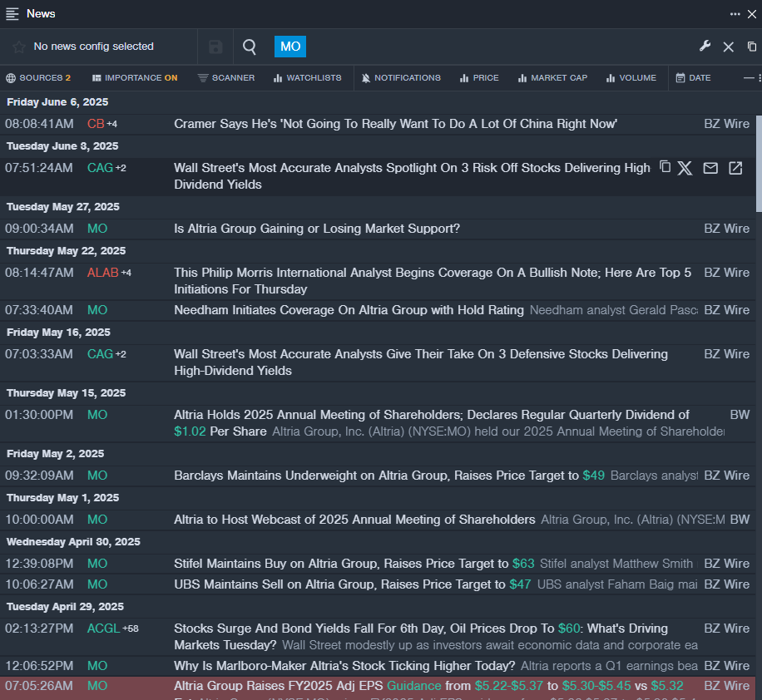Click the BW source label at 01:30:00PM

[740, 414]
